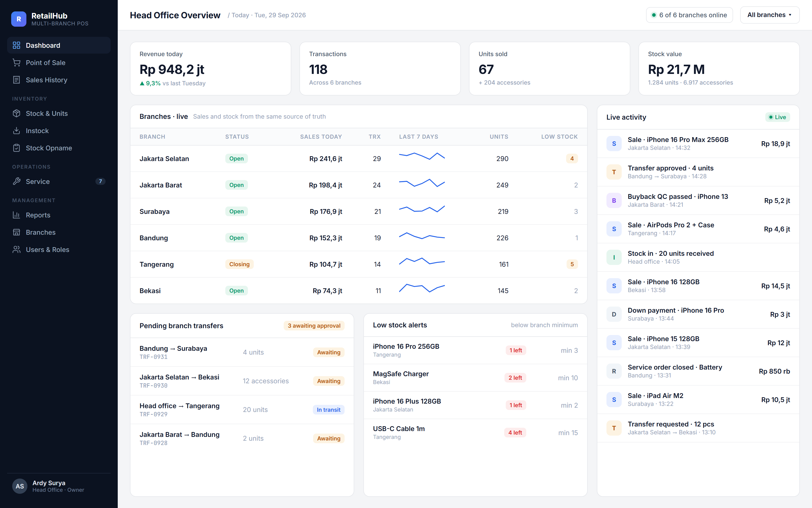Click the TRF-0928 transfer code
Image resolution: width=812 pixels, height=508 pixels.
click(153, 443)
